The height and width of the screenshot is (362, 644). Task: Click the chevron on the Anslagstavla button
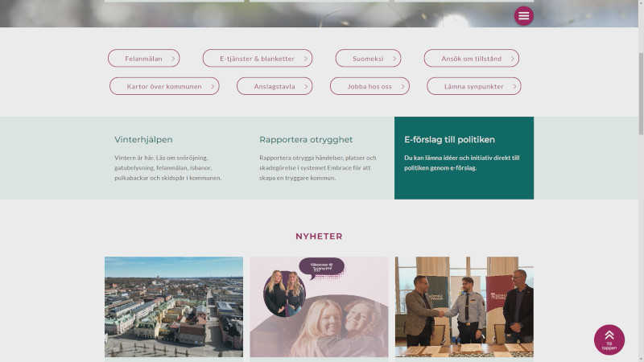pos(306,87)
